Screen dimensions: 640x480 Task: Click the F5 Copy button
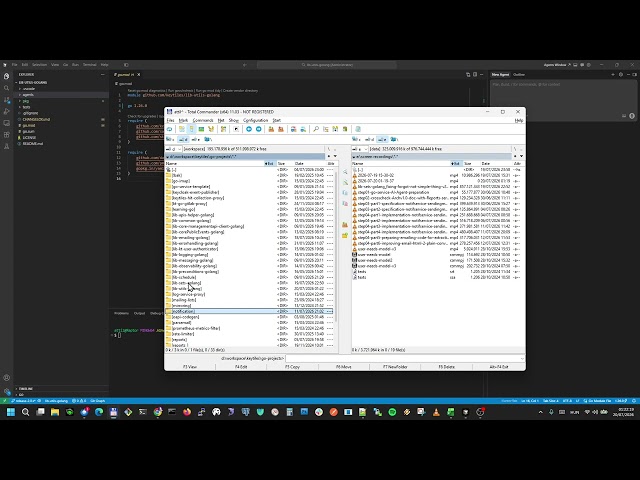(292, 367)
